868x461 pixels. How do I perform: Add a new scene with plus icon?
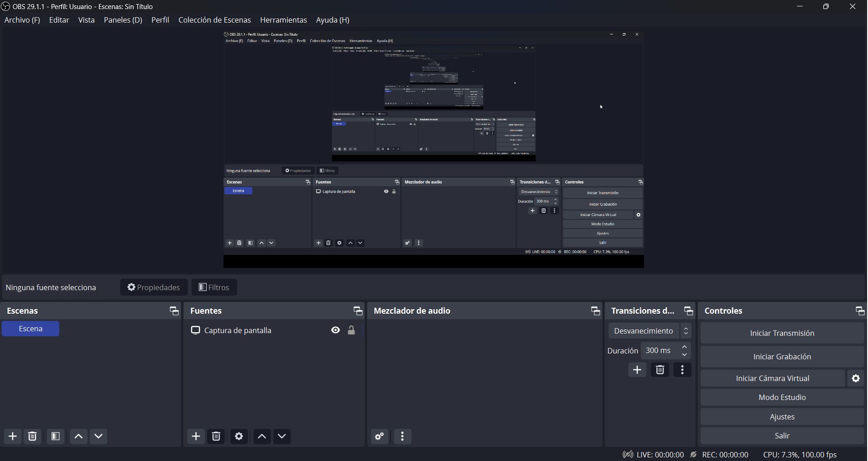pyautogui.click(x=13, y=437)
